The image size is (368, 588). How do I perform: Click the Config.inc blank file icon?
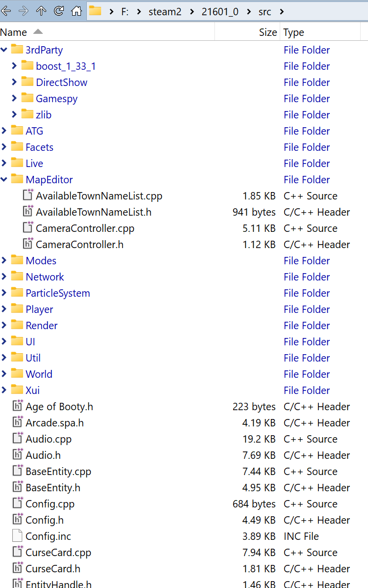(x=17, y=535)
